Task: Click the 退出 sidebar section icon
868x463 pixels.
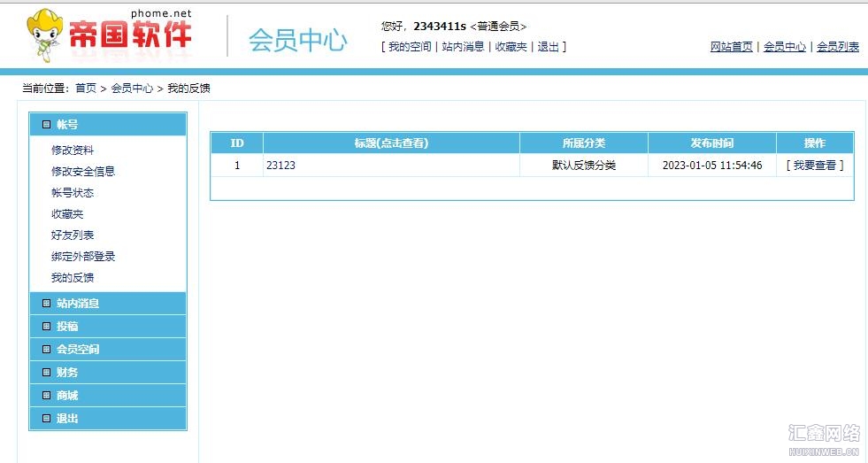Action: (47, 419)
